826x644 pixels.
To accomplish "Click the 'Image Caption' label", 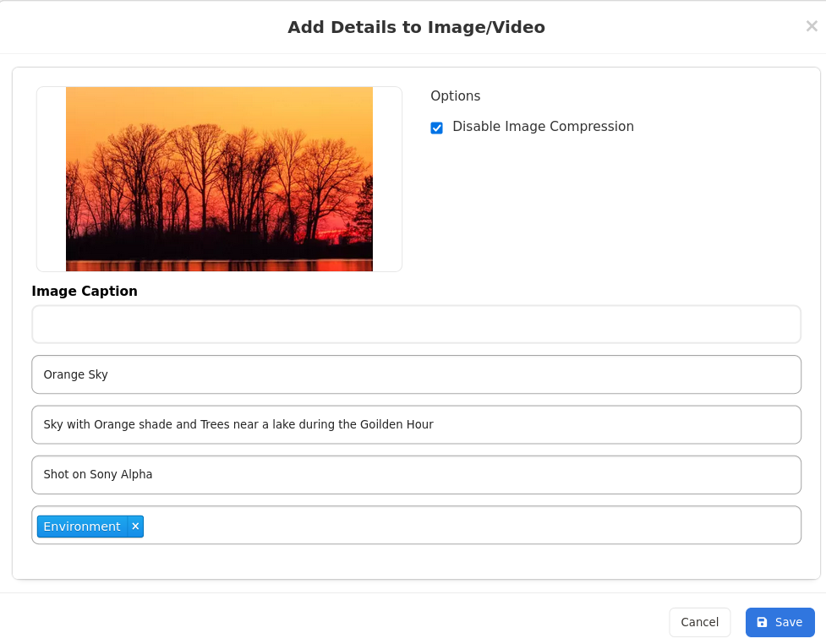I will coord(85,292).
